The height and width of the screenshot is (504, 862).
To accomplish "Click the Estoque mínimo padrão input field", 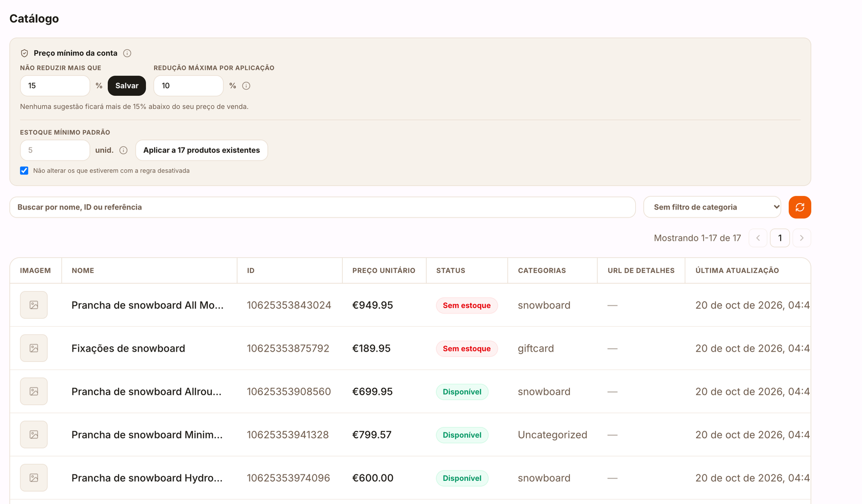I will (55, 150).
